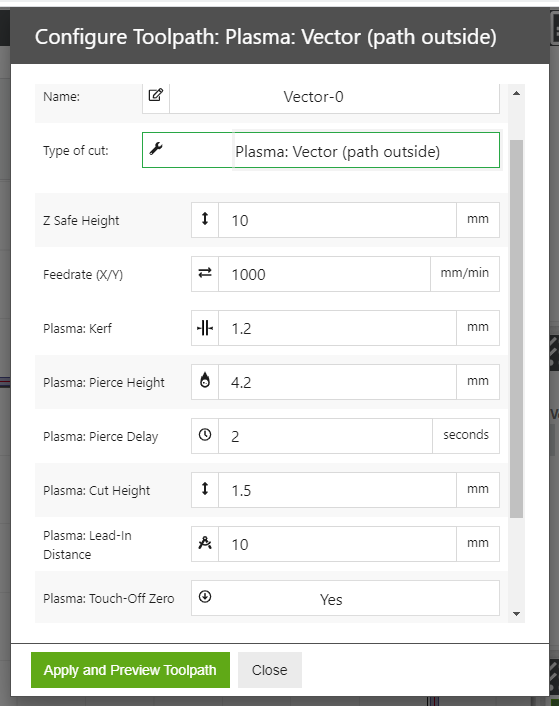Click the Plasma Kerf 1.2 field
Viewport: 559px width, 706px height.
[x=337, y=328]
